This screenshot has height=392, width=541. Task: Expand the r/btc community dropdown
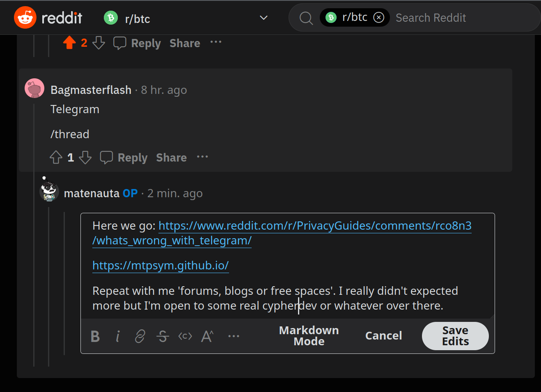point(264,18)
